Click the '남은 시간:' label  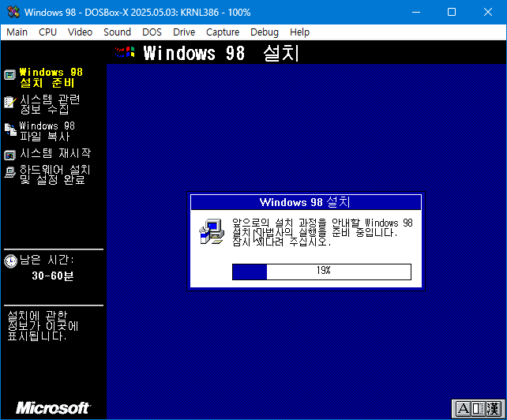tap(47, 260)
